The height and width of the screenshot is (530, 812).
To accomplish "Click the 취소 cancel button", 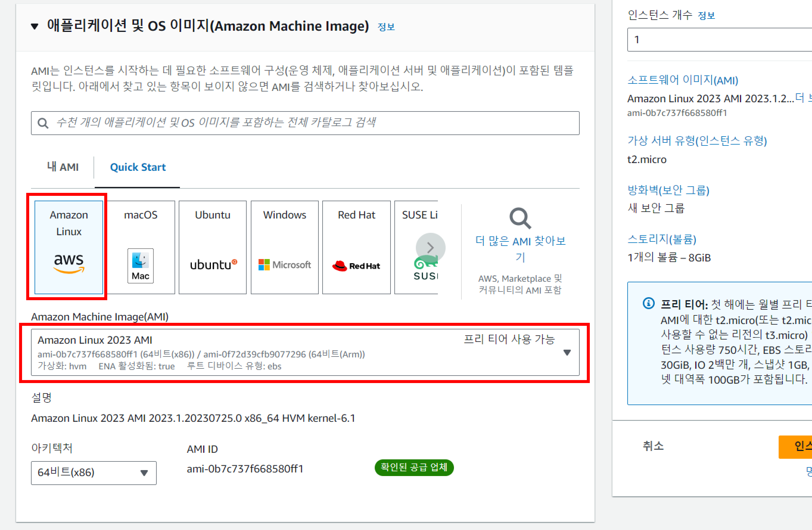I will (x=653, y=446).
